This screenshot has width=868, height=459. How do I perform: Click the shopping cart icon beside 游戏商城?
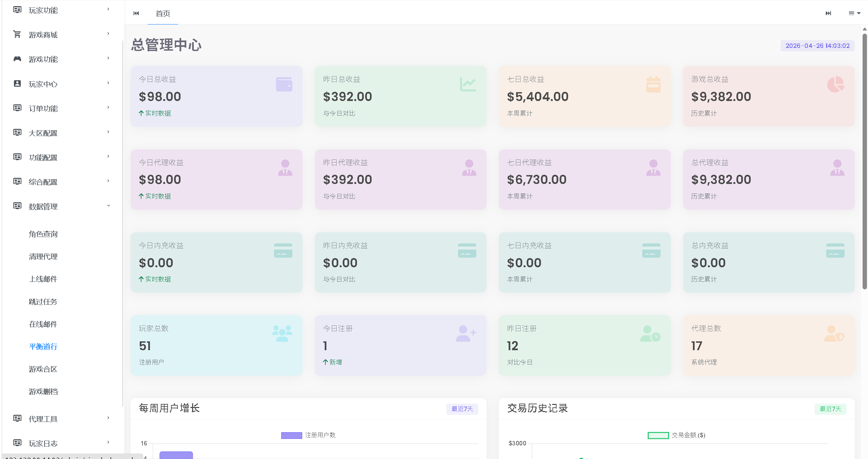point(17,34)
